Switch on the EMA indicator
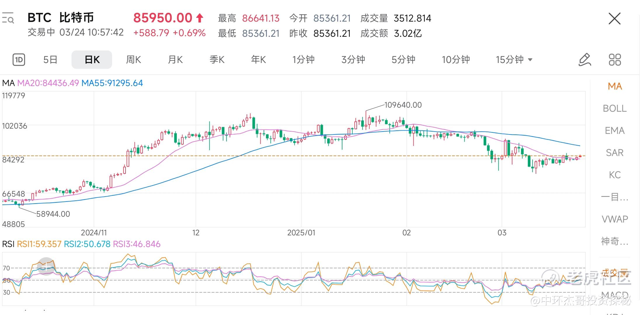The height and width of the screenshot is (315, 644). (615, 131)
